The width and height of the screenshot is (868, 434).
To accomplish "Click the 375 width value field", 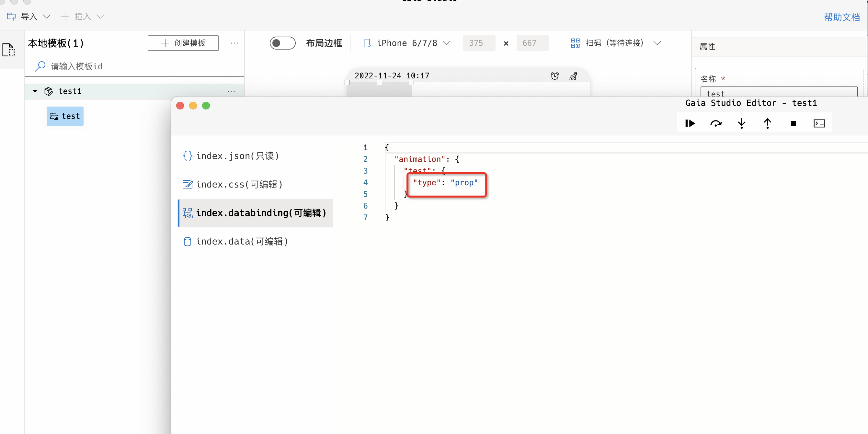I will pyautogui.click(x=479, y=43).
